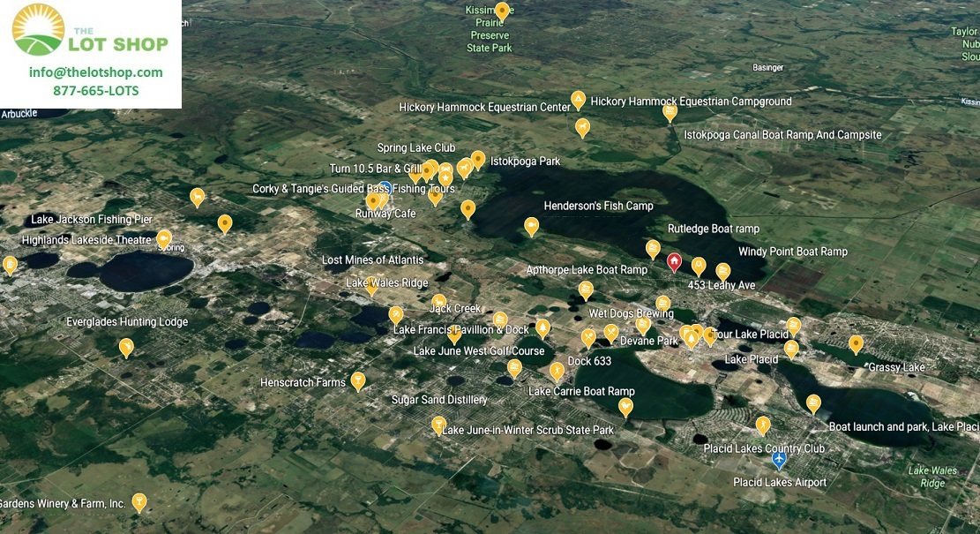
Task: Click the Gardens Winery & Farm pin
Action: click(138, 502)
